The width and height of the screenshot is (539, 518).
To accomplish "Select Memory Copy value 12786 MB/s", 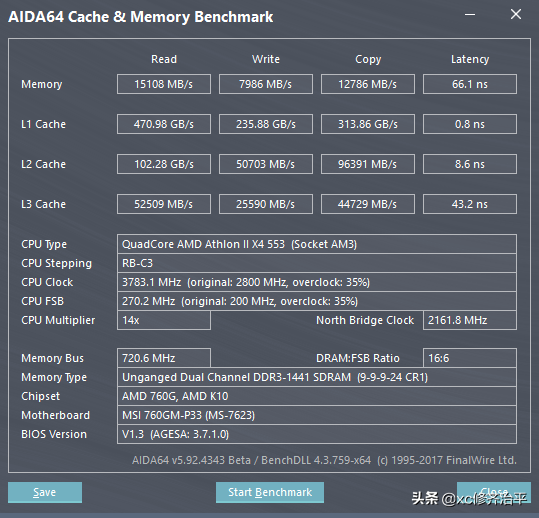I will (368, 84).
